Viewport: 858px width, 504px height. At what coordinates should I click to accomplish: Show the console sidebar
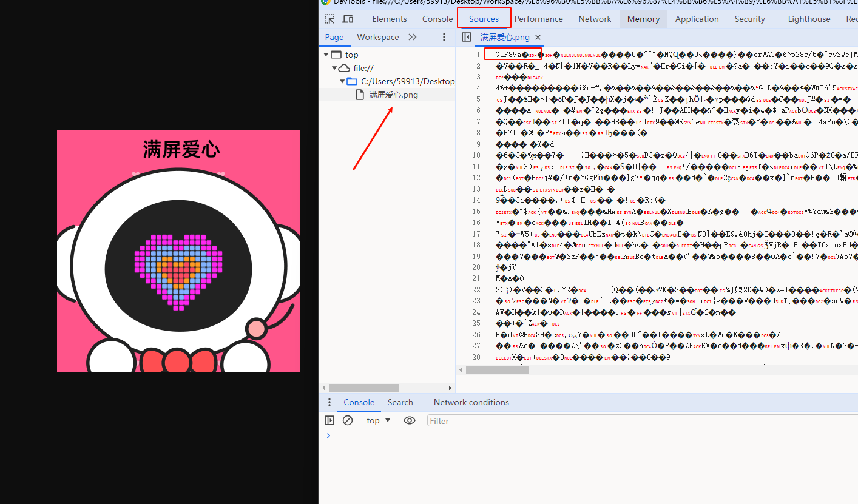point(329,420)
